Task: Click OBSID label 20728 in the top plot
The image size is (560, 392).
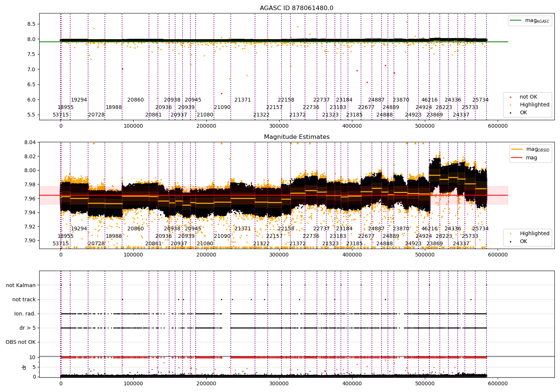Action: point(96,115)
